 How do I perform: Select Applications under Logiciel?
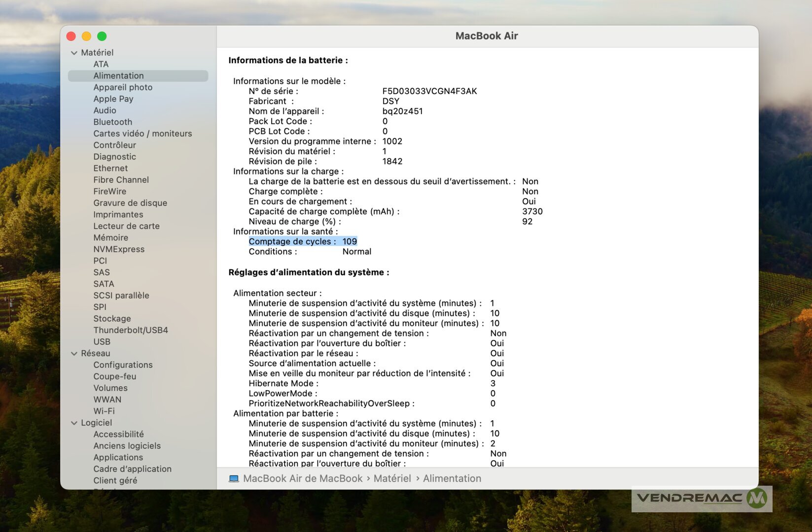pos(118,458)
